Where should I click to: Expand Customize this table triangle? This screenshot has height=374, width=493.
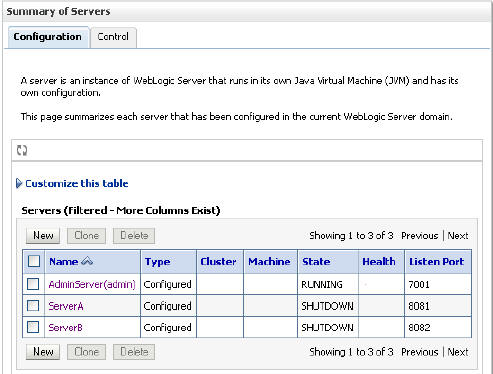19,183
